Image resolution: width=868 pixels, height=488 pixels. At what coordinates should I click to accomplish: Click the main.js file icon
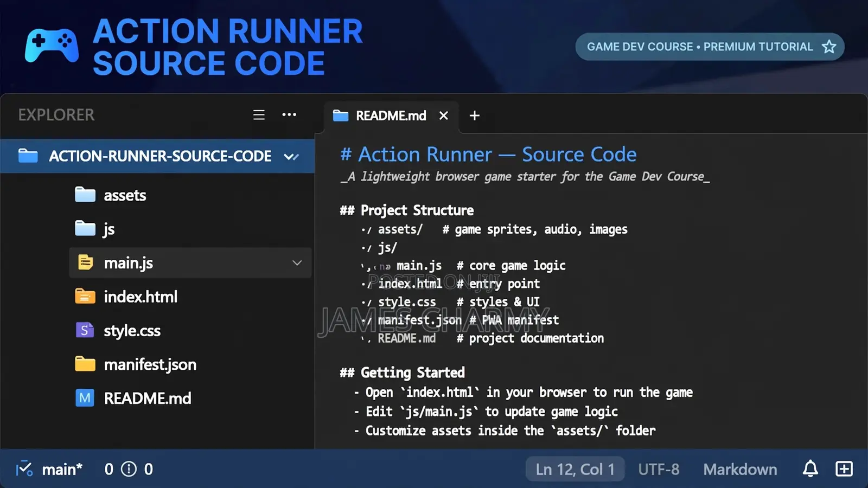click(x=85, y=262)
